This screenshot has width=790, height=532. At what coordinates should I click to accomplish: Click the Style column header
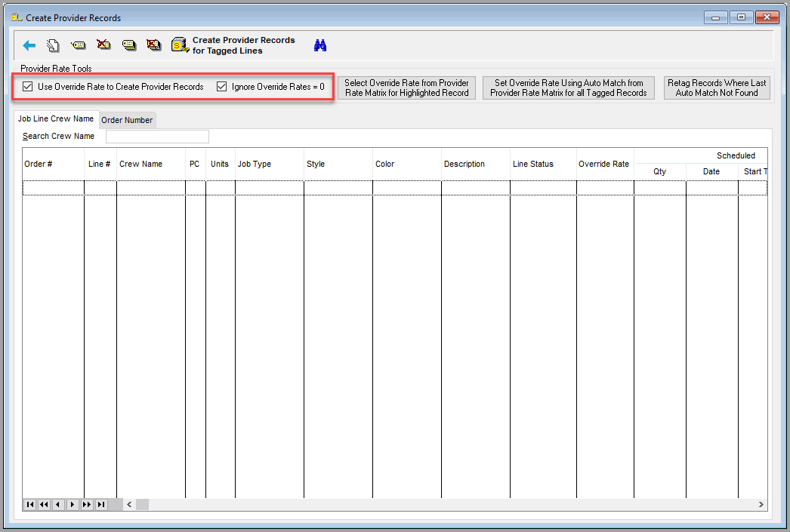click(338, 164)
